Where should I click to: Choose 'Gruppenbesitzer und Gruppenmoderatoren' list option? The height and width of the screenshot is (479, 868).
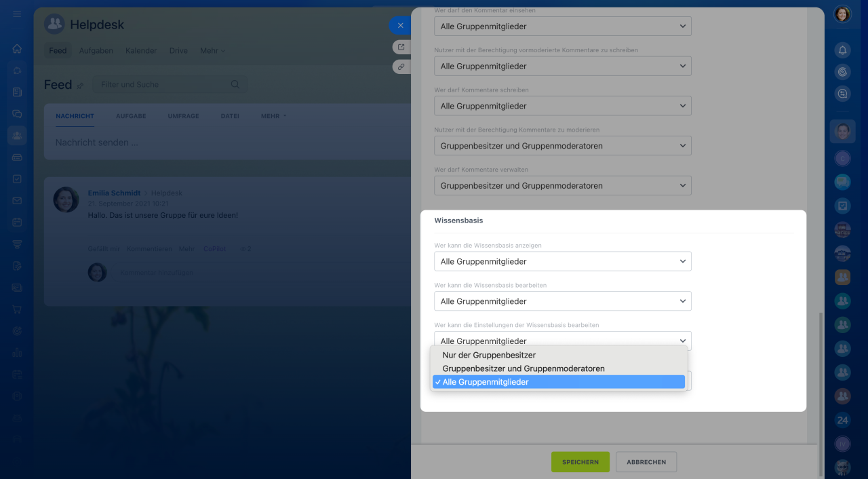pos(559,368)
